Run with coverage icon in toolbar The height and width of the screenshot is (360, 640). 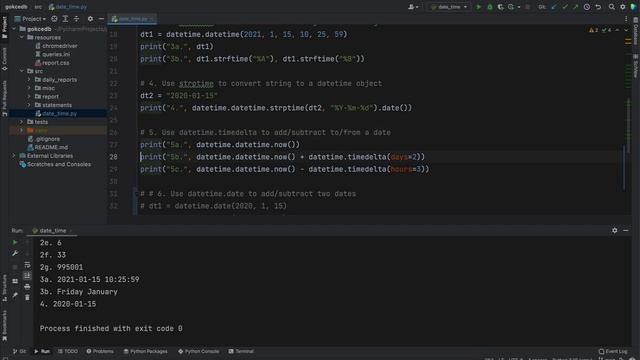[500, 7]
